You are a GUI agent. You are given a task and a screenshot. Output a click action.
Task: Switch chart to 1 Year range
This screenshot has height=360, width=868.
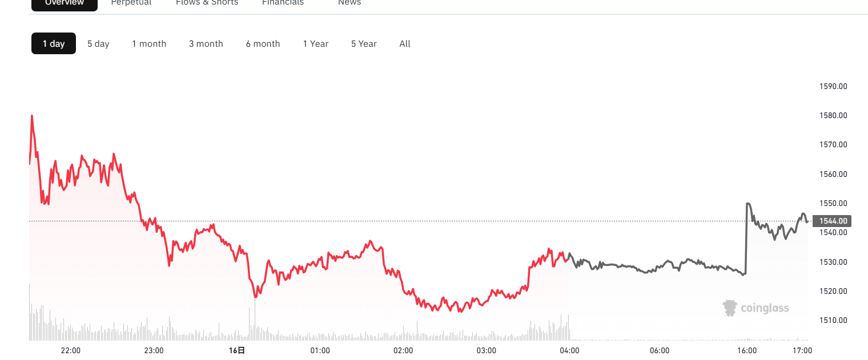(x=316, y=43)
